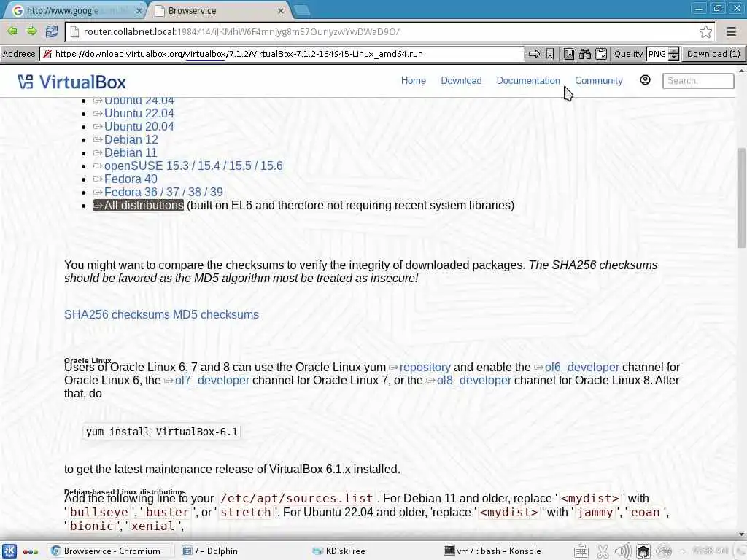Click the Quality PNG value field

[657, 54]
